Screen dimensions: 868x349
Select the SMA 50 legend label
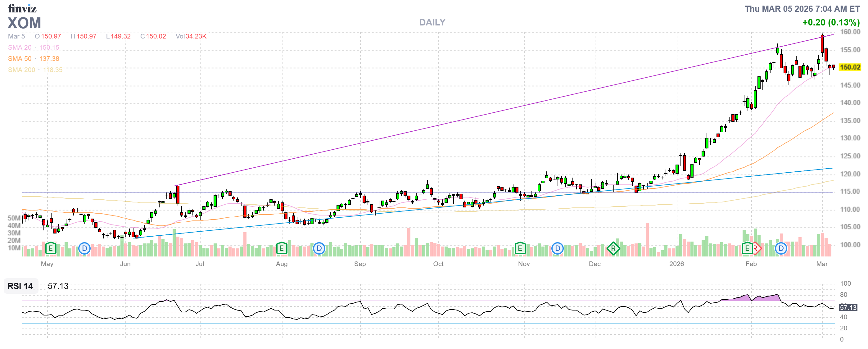point(20,59)
